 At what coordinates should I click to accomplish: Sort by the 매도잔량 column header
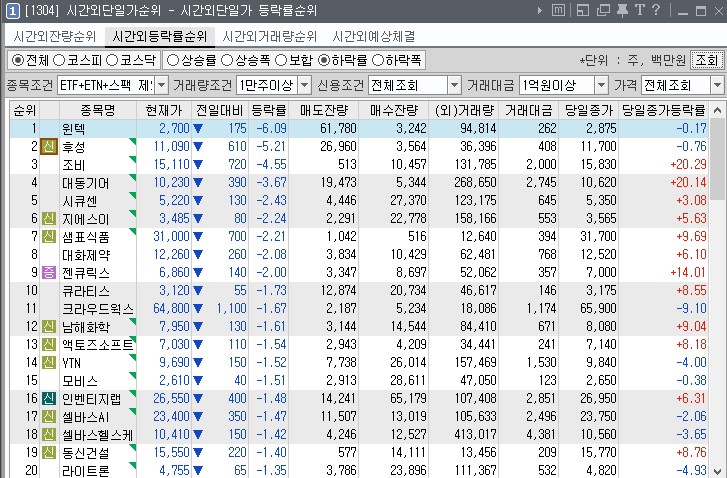[324, 110]
